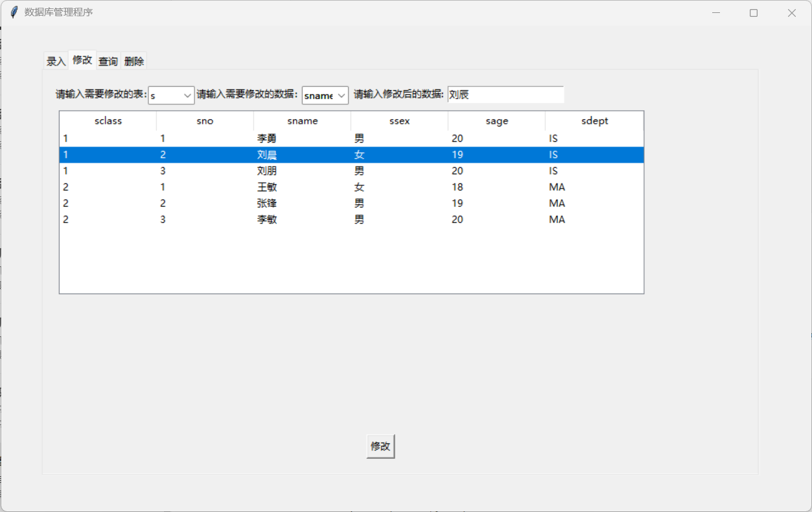Screen dimensions: 812x512
Task: Switch to the 录入 tab
Action: click(x=56, y=62)
